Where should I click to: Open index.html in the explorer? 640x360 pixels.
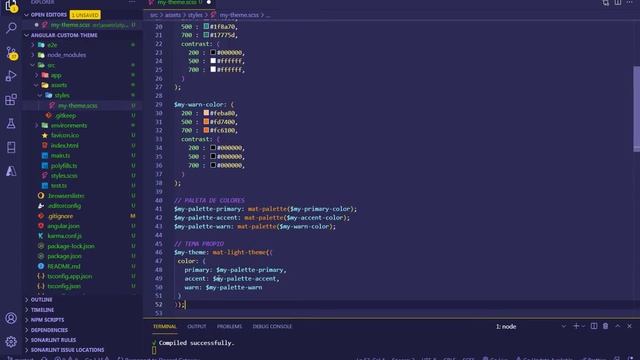[x=64, y=145]
